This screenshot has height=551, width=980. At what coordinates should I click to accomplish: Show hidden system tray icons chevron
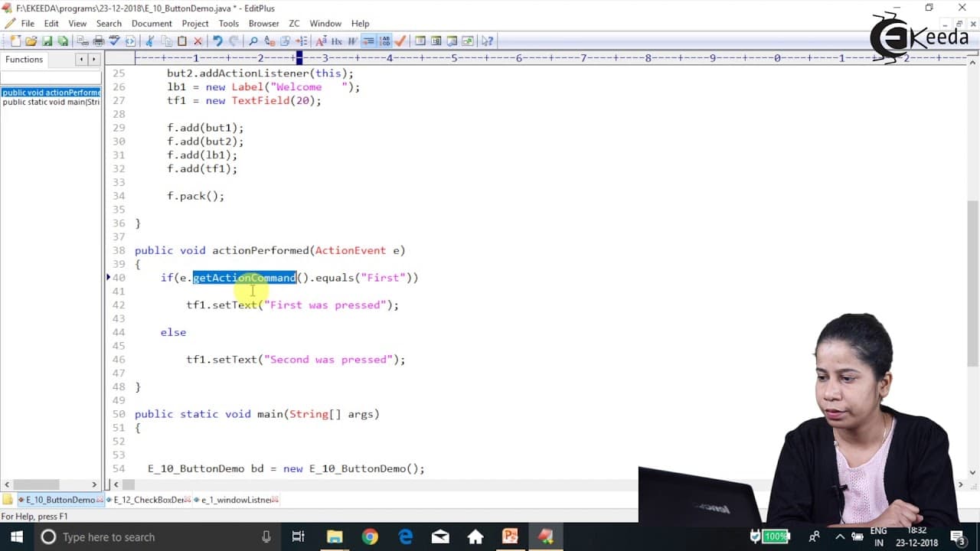click(x=839, y=536)
